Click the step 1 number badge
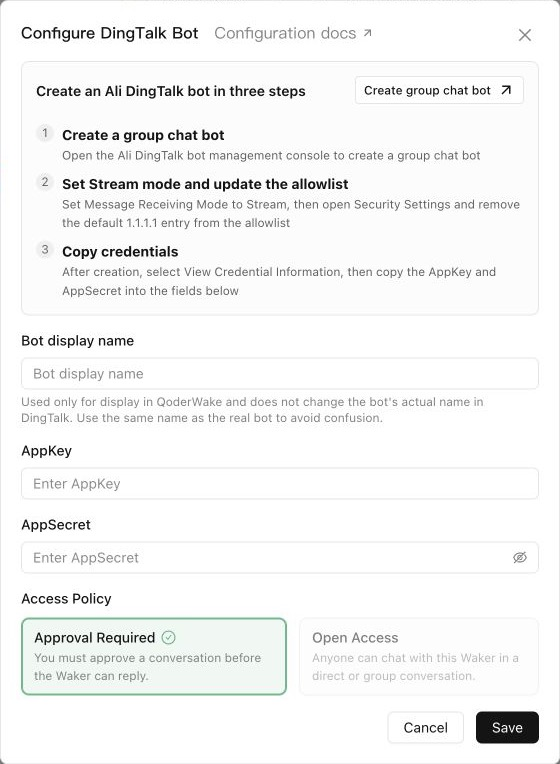 click(45, 133)
